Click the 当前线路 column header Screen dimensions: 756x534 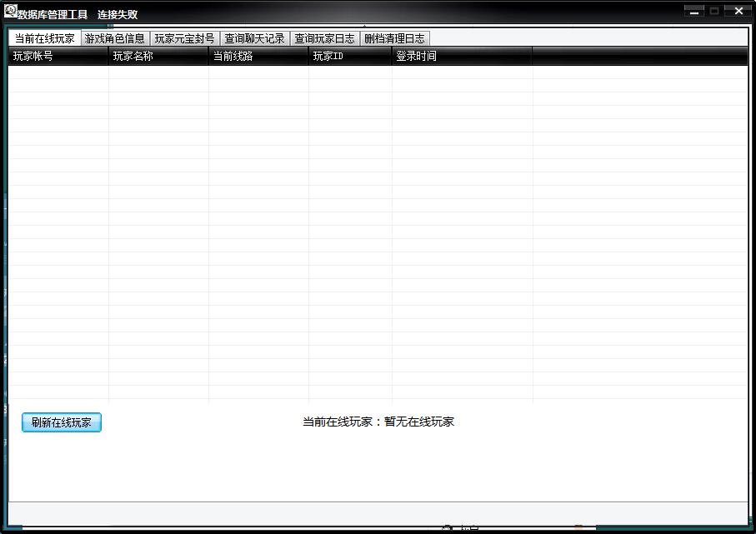coord(258,56)
